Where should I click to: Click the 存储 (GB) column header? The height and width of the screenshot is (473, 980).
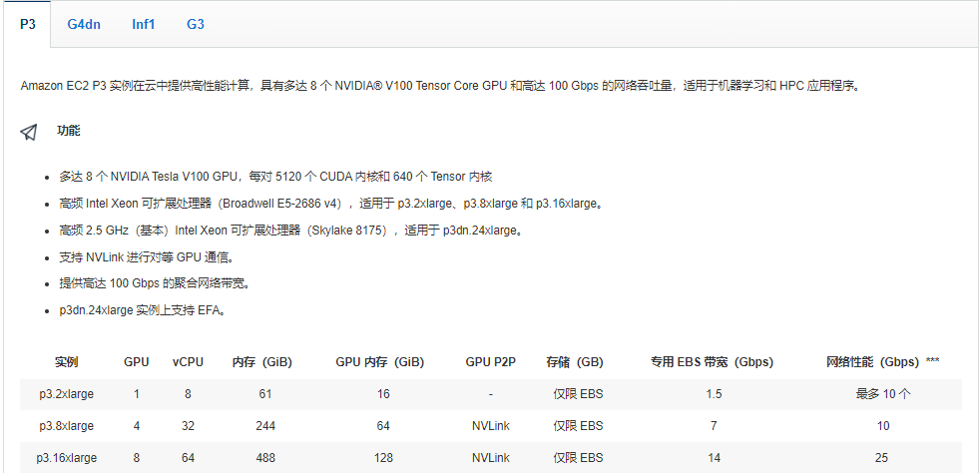click(575, 362)
